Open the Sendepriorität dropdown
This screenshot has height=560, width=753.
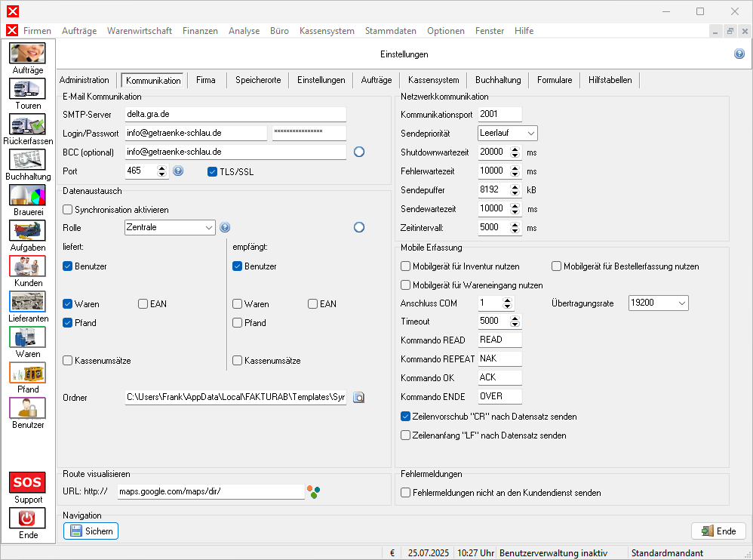(507, 134)
